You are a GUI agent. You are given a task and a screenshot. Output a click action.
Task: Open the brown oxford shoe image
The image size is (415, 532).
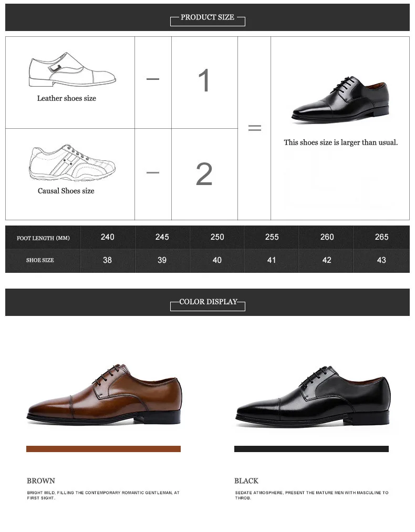pos(104,394)
